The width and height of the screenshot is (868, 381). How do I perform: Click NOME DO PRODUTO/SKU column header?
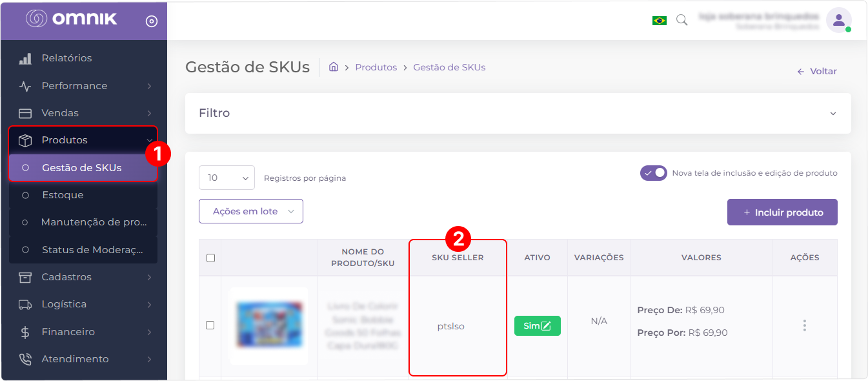click(x=363, y=258)
